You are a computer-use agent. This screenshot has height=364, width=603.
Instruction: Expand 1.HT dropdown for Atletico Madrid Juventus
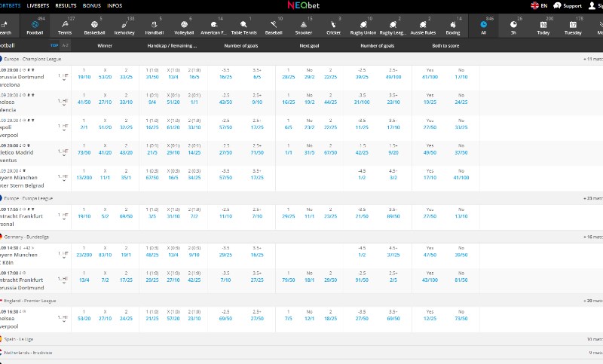click(x=63, y=152)
